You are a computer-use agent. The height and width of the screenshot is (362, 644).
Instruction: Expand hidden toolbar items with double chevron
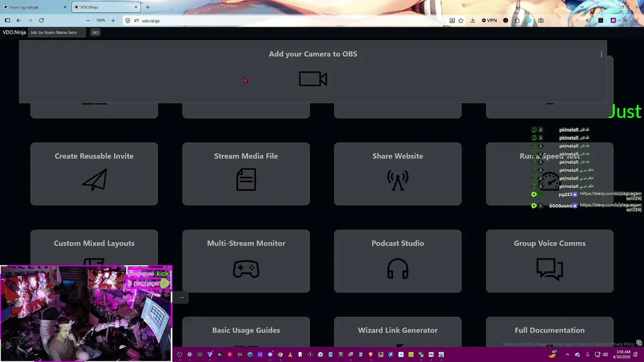point(625,21)
